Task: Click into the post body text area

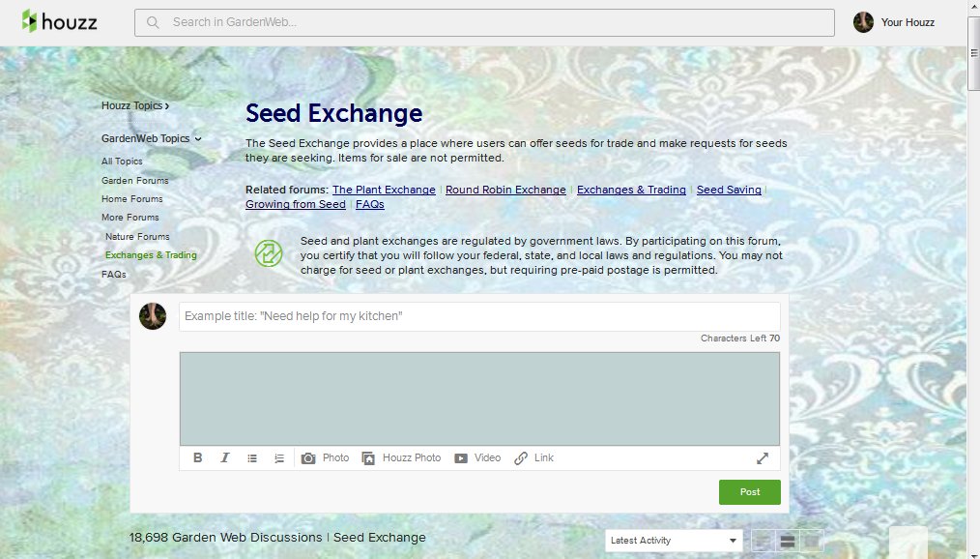Action: 479,398
